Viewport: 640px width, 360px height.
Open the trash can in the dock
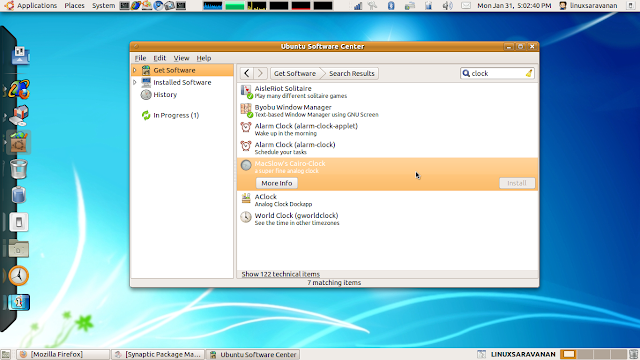coord(19,169)
